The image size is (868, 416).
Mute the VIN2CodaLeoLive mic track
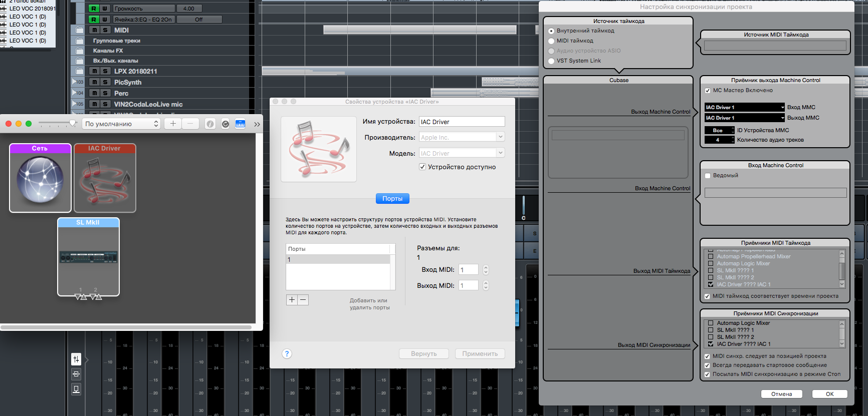[x=94, y=104]
